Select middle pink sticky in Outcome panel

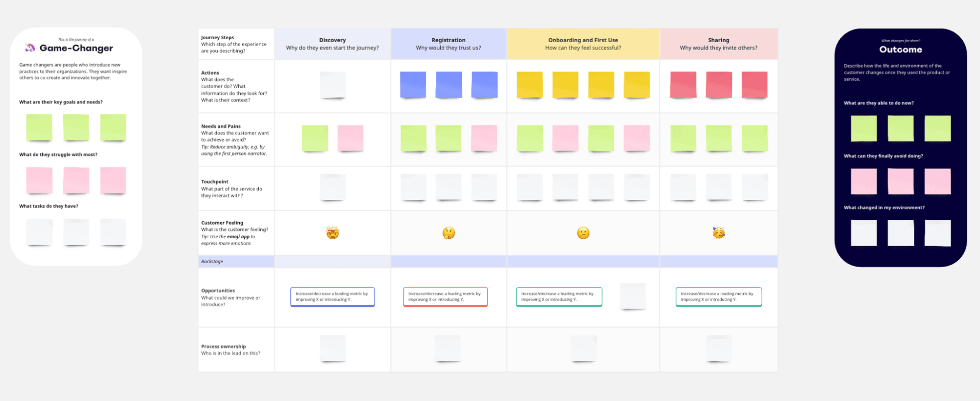click(x=901, y=181)
